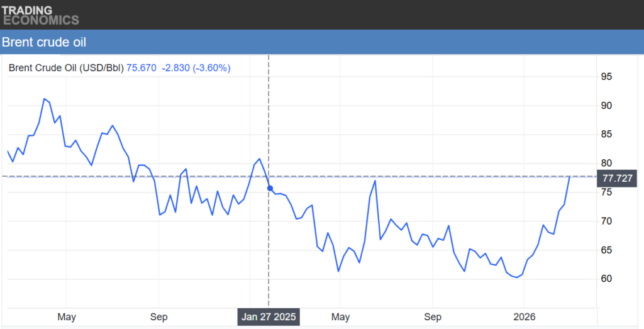644x329 pixels.
Task: Click the Jan 27 2025 date tooltip
Action: 269,317
